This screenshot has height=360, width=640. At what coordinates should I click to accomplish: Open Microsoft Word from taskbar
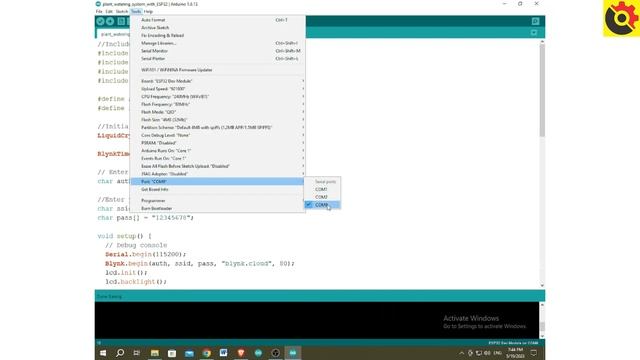tap(223, 353)
